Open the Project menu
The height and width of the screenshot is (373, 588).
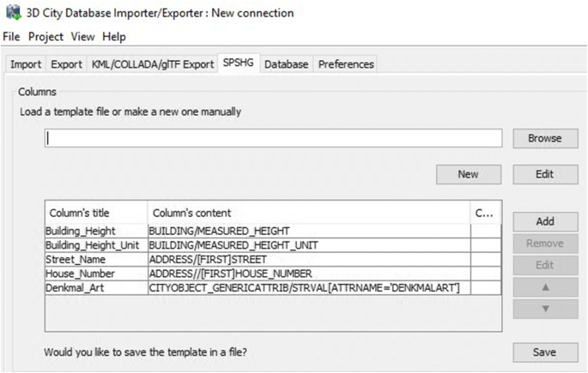(x=45, y=37)
